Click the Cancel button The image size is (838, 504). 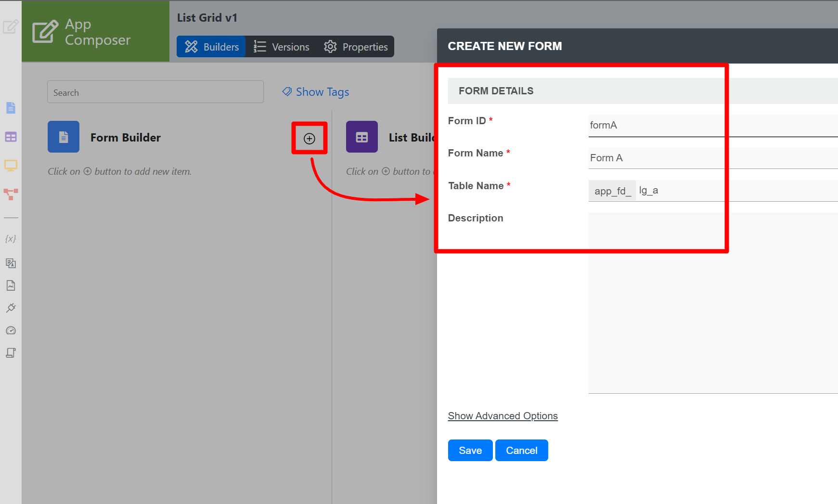click(521, 451)
